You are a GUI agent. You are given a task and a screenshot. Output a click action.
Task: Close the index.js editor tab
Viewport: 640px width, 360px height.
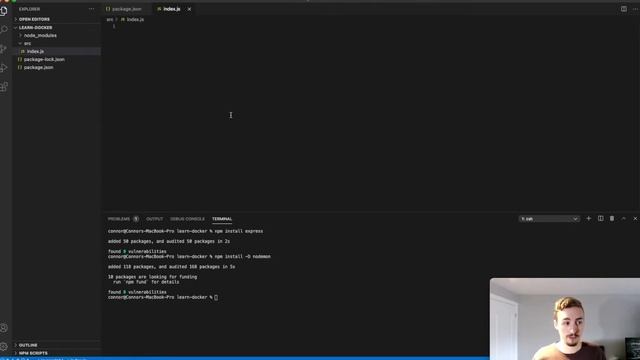[x=189, y=9]
